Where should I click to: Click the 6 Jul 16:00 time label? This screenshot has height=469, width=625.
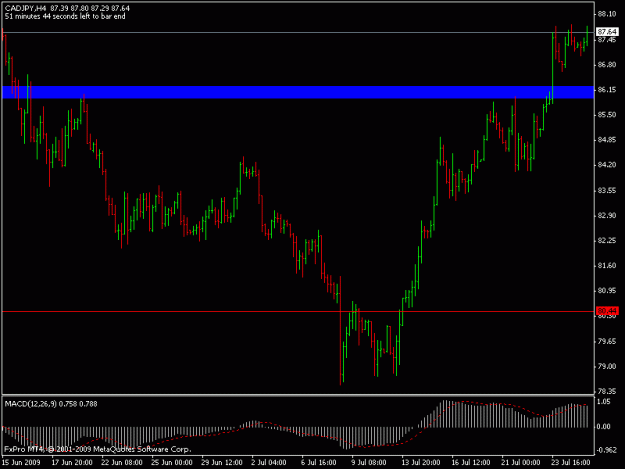[318, 462]
